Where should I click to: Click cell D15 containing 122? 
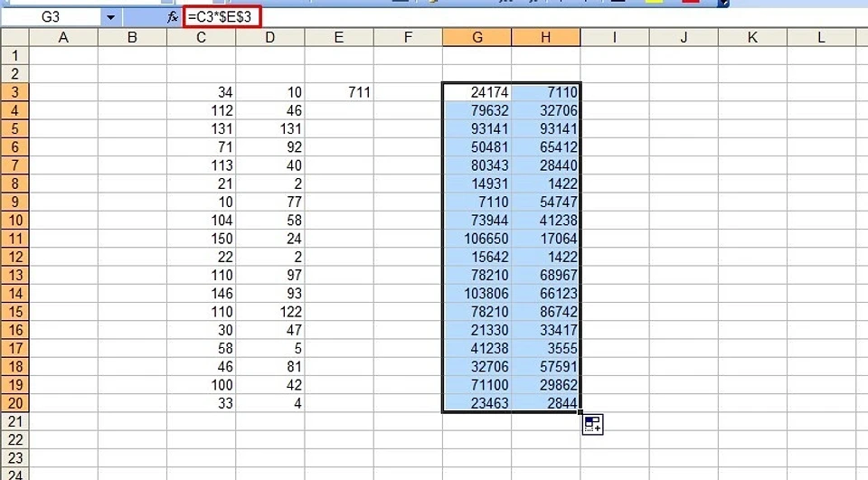[270, 312]
